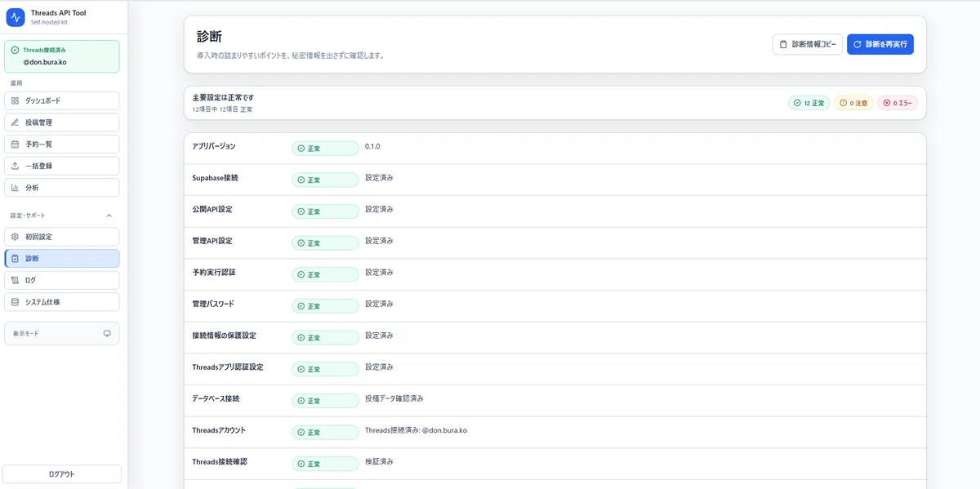Viewport: 980px width, 489px height.
Task: Click the Threads接続確認 row label
Action: 220,461
